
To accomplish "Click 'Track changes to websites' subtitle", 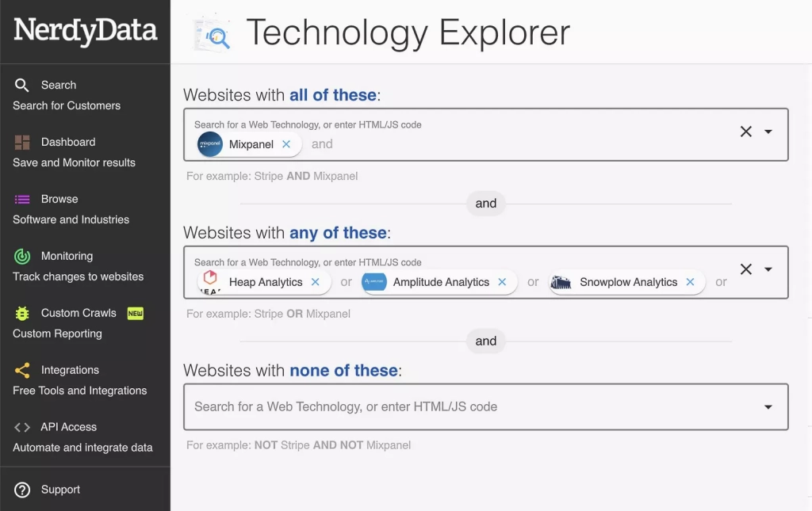I will 79,276.
